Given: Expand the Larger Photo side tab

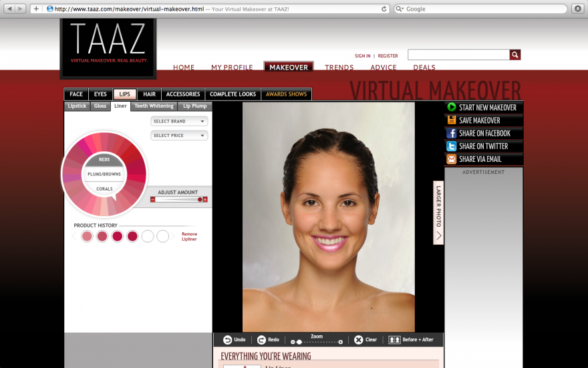Looking at the screenshot, I should point(438,213).
